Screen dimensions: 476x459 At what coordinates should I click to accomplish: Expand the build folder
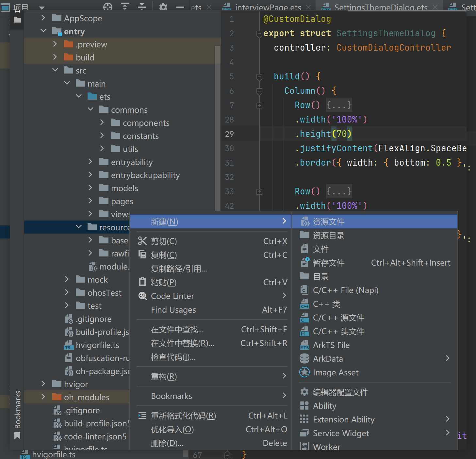tap(55, 57)
